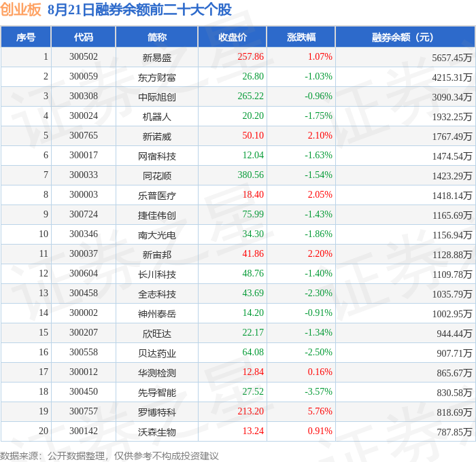Click change percentage 2.05%
476x462 pixels.
click(320, 195)
